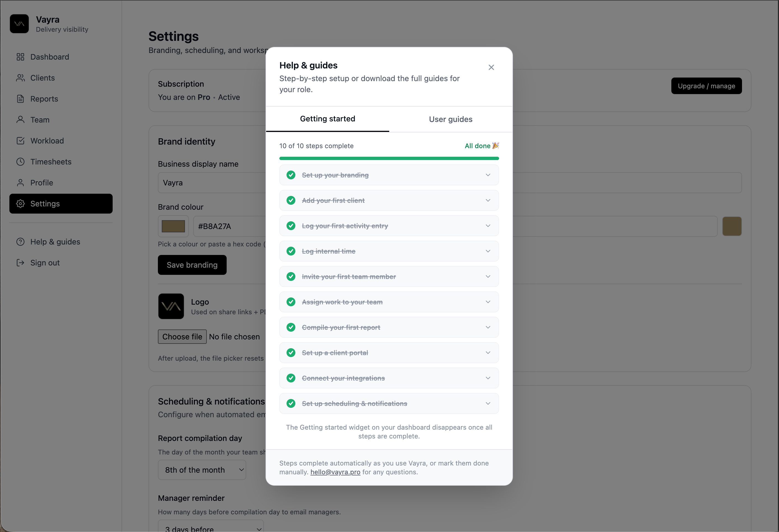Viewport: 779px width, 532px height.
Task: Toggle check for Connect your integrations
Action: 291,378
